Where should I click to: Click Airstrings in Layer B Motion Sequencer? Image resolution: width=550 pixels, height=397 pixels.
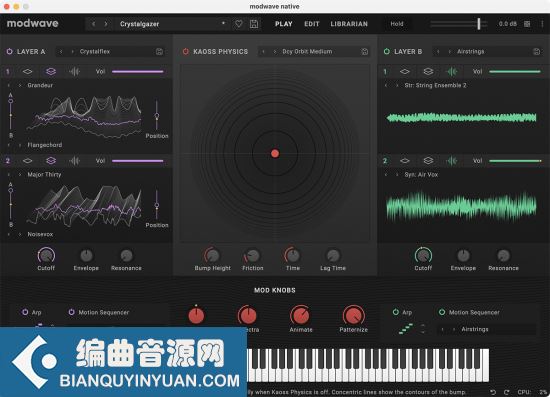click(475, 329)
